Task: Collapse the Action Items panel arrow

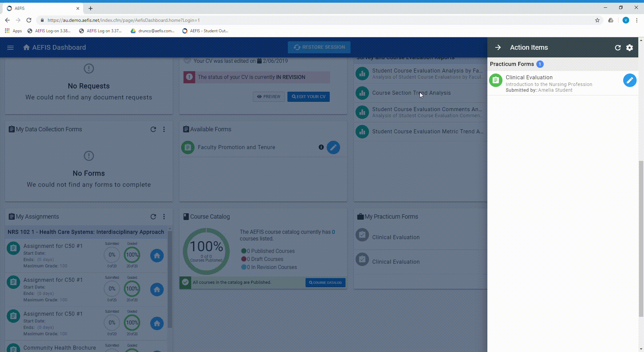Action: [498, 47]
